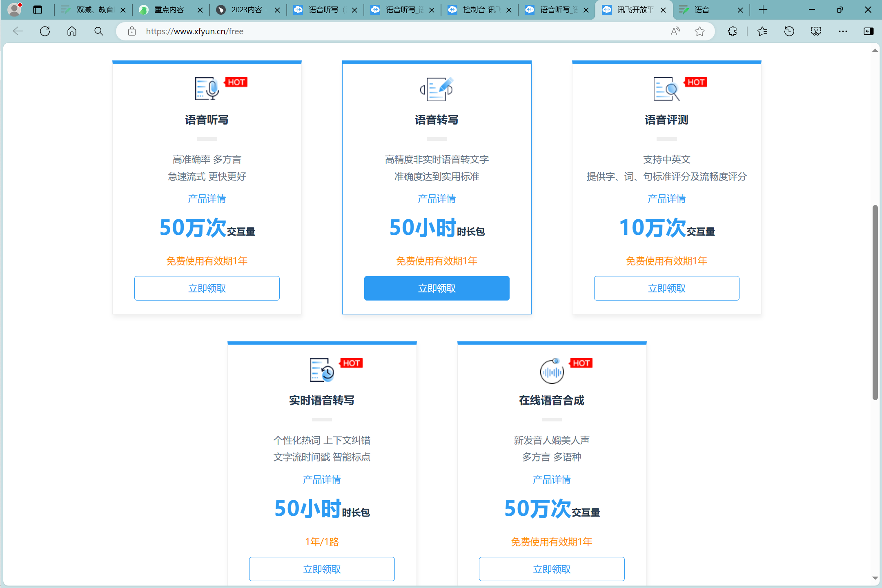The image size is (882, 588).
Task: Click the page vertical scrollbar thumb
Action: (875, 302)
